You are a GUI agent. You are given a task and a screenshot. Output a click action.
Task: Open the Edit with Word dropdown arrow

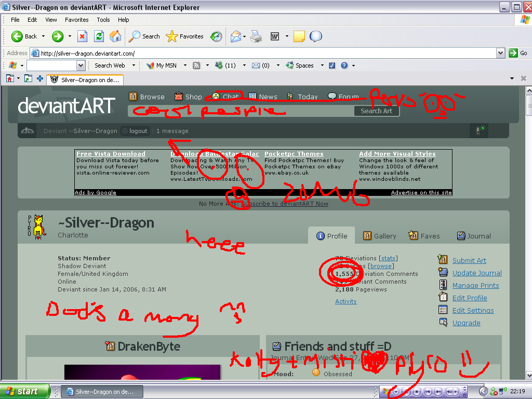click(287, 36)
